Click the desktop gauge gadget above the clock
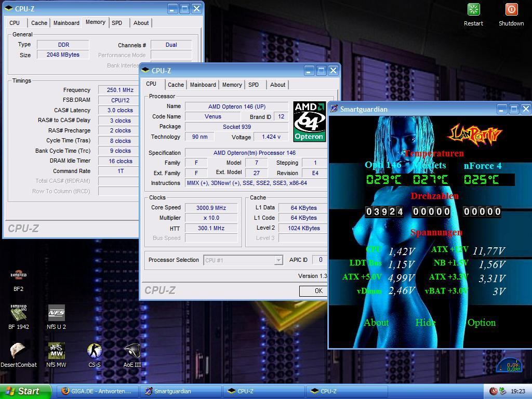Screen dimensions: 532x399 pos(509,365)
